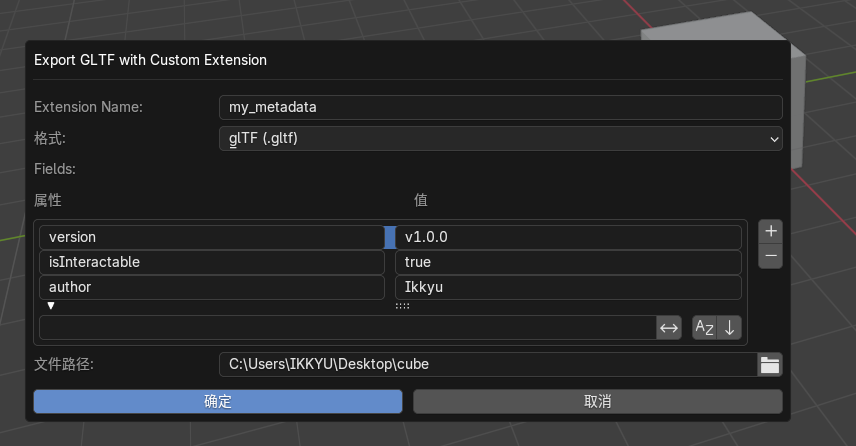Toggle reverse sort order arrow icon
Image resolution: width=856 pixels, height=446 pixels.
[729, 328]
